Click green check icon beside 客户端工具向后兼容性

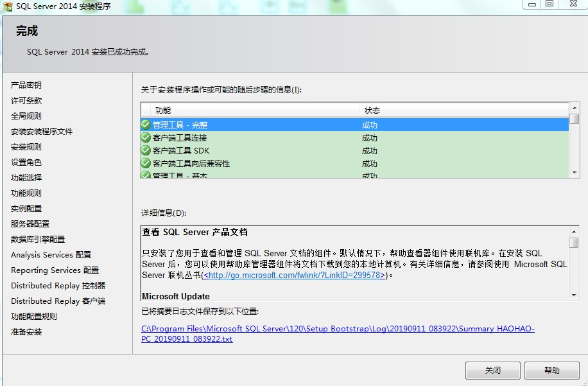point(146,163)
